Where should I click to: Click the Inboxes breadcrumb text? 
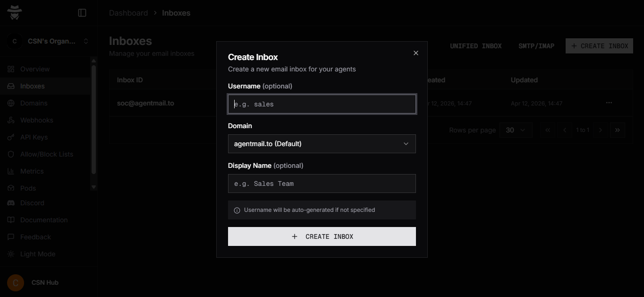(x=176, y=13)
